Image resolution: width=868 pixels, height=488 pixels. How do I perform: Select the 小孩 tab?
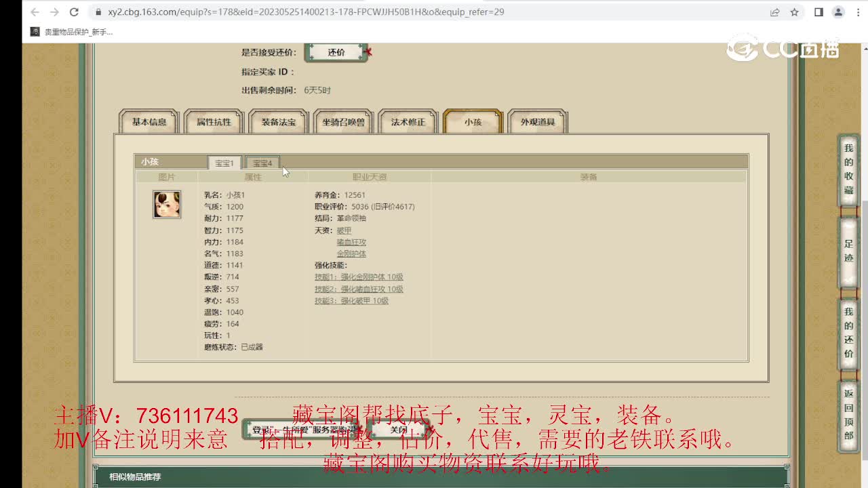click(x=473, y=122)
